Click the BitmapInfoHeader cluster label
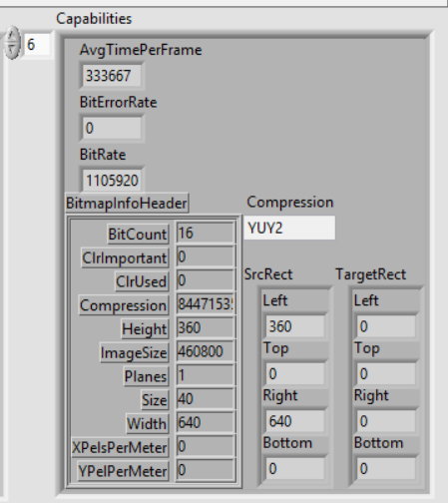 point(127,203)
